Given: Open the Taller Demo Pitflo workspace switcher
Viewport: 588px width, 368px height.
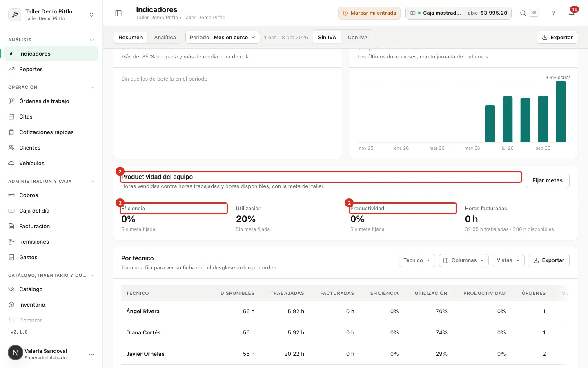Looking at the screenshot, I should tap(51, 15).
